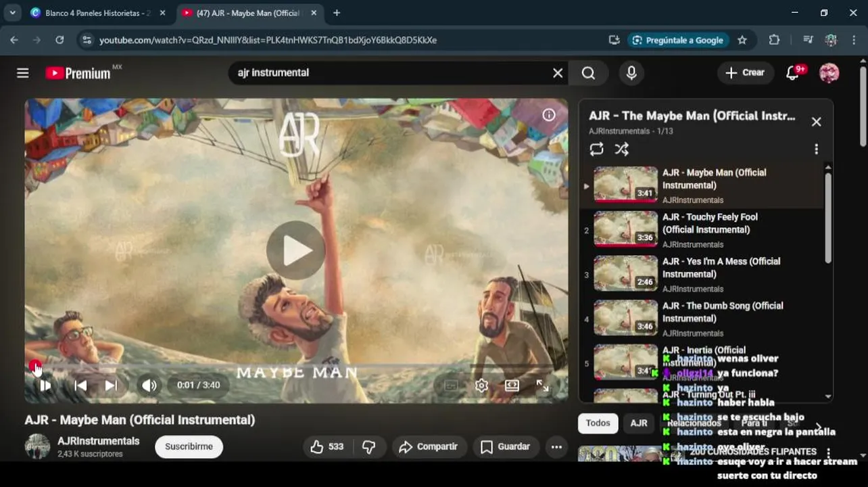Viewport: 868px width, 487px height.
Task: Open the notifications bell
Action: (x=793, y=73)
